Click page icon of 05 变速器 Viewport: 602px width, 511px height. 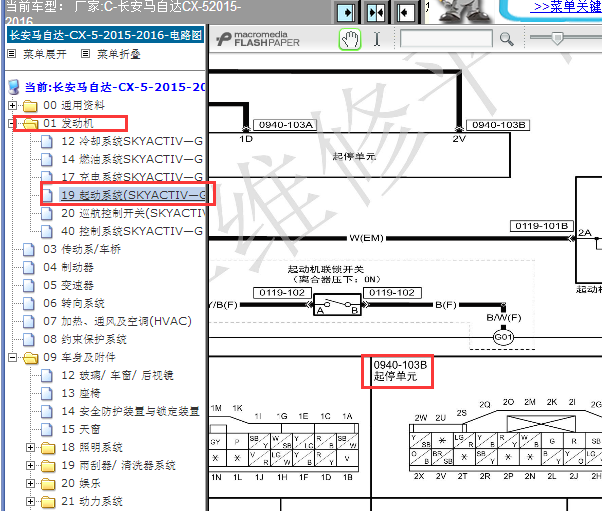point(29,285)
